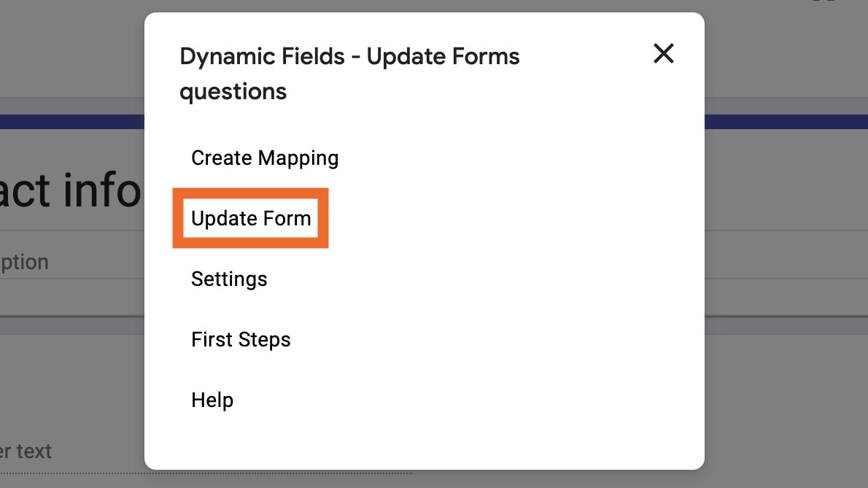Click the dark blue form header bar, left side
Viewport: 868px width, 488px height.
coord(71,121)
